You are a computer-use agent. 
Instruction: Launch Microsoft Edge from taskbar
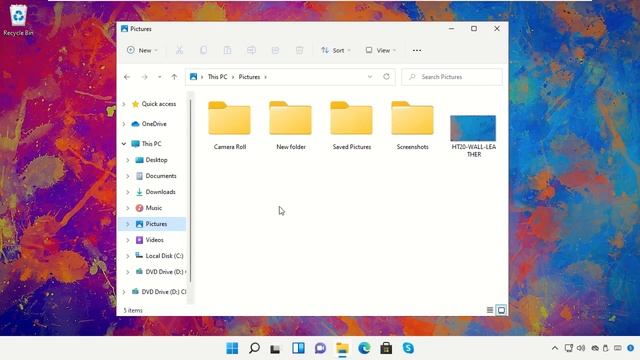(364, 348)
